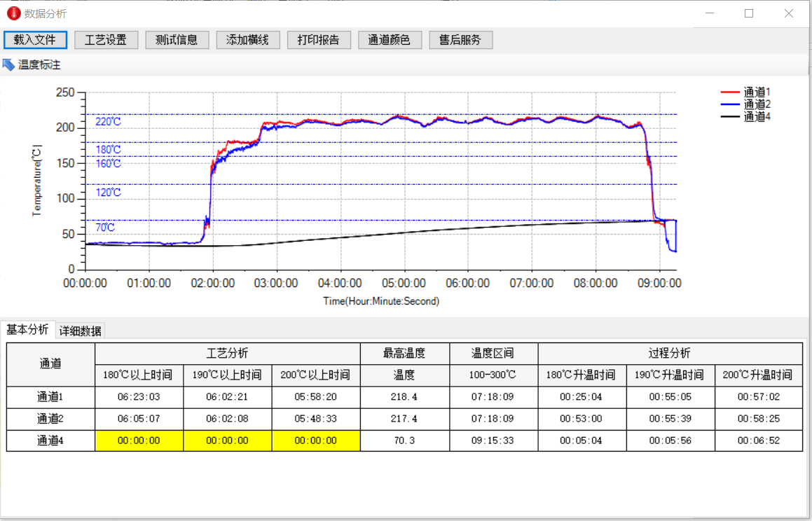Image resolution: width=812 pixels, height=521 pixels.
Task: Click 打印报告 to print report
Action: click(x=318, y=40)
